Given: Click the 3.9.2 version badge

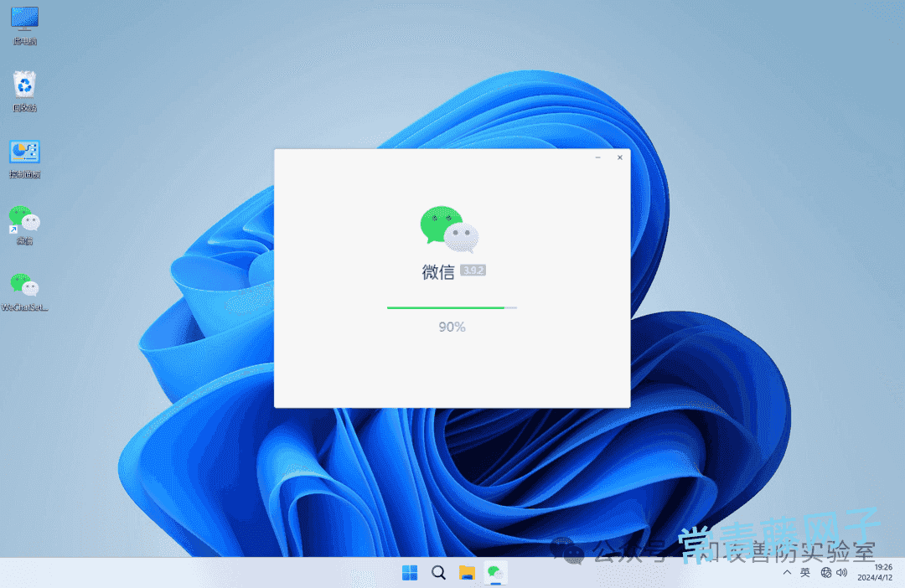Looking at the screenshot, I should pyautogui.click(x=473, y=270).
